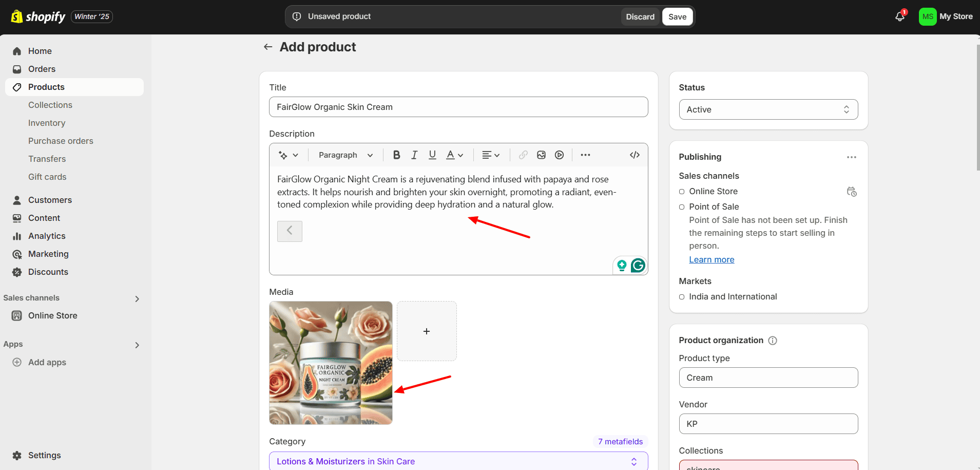Screen dimensions: 980x470
Task: Open the AI generate text menu
Action: click(x=288, y=155)
